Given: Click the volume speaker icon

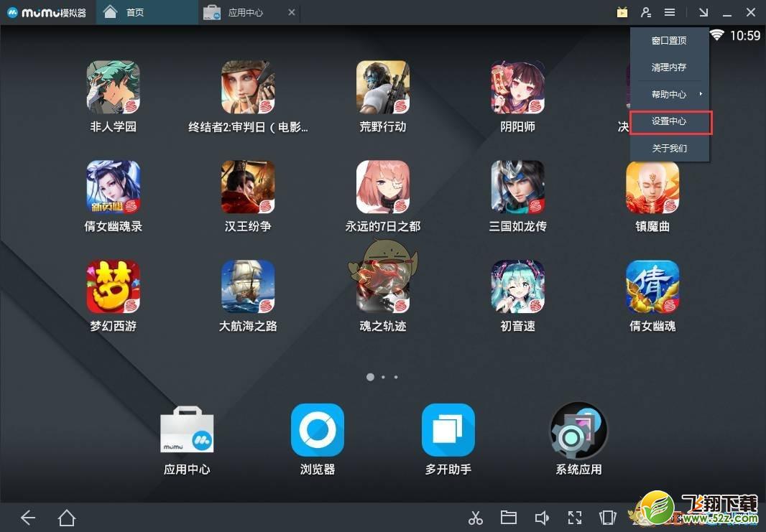Looking at the screenshot, I should click(542, 518).
